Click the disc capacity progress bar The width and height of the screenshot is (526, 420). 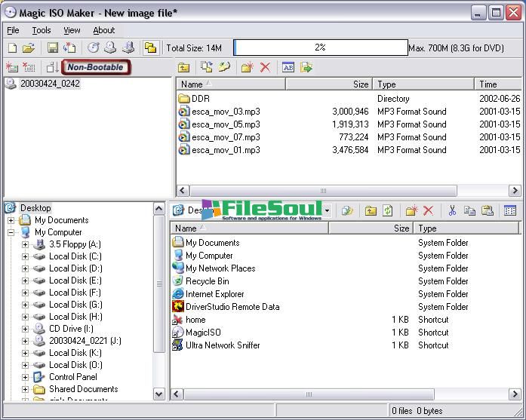coord(320,48)
